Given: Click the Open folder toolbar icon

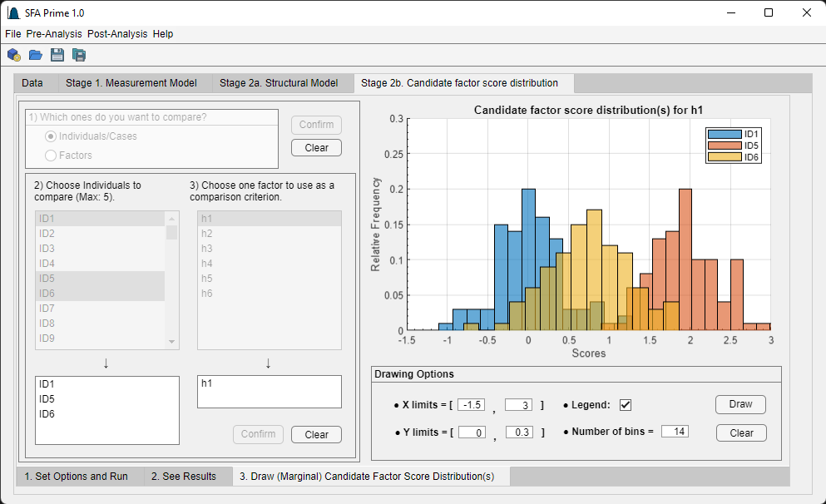Looking at the screenshot, I should tap(35, 55).
